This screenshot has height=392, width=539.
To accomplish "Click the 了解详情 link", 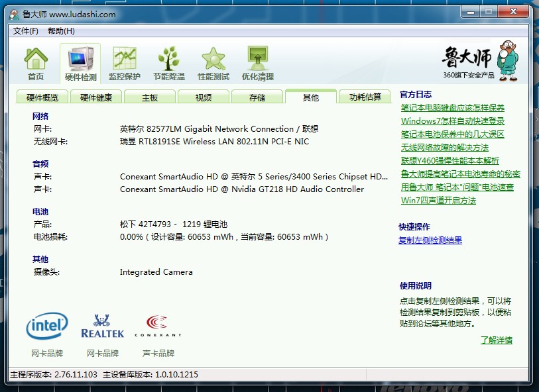I will click(497, 340).
